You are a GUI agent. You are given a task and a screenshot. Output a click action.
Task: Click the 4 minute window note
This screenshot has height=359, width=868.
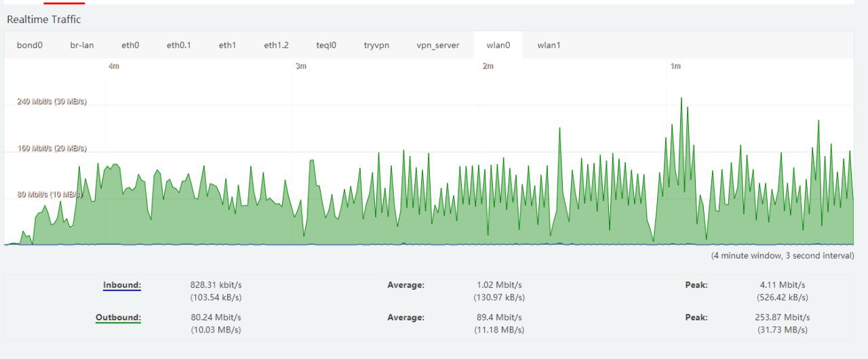[x=783, y=256]
